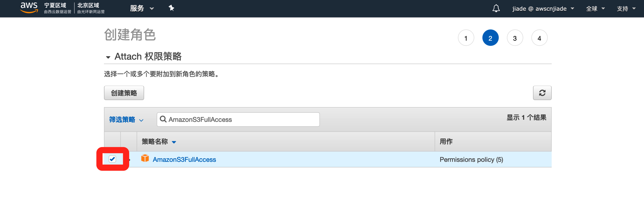Collapse the Attach 权限策略 section
This screenshot has width=644, height=217.
point(108,57)
